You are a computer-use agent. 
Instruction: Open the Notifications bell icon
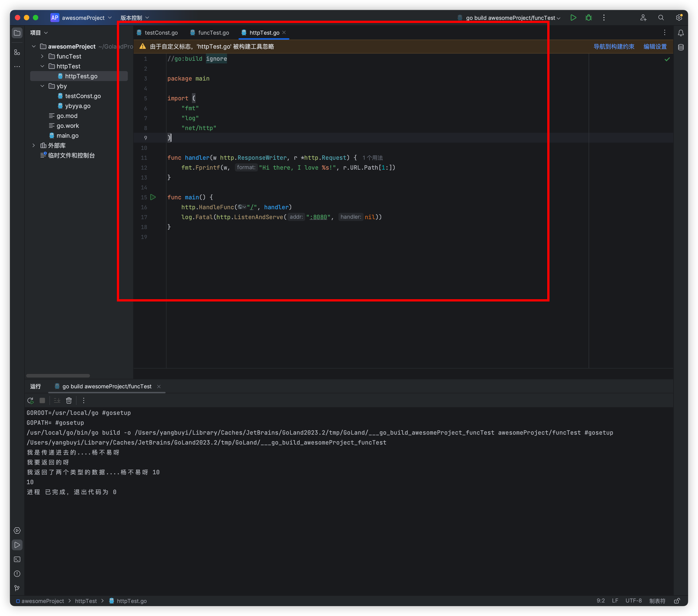pyautogui.click(x=681, y=33)
